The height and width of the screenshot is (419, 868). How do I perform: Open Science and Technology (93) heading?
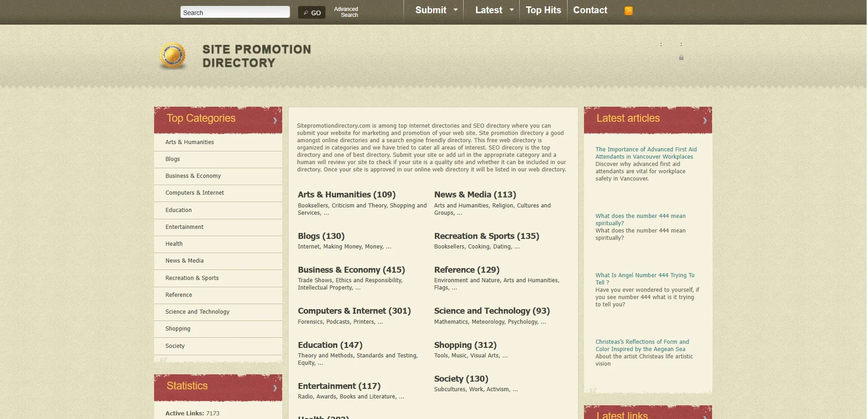point(492,311)
